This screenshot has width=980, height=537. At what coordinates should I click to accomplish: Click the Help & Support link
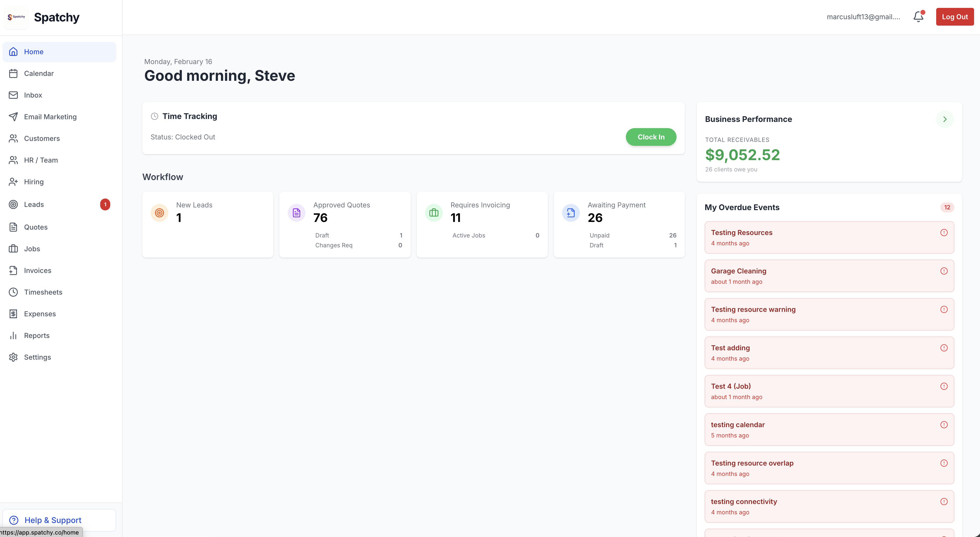[59, 520]
